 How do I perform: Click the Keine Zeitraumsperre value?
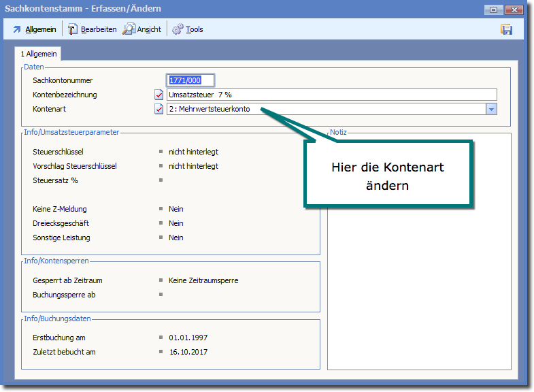[203, 280]
